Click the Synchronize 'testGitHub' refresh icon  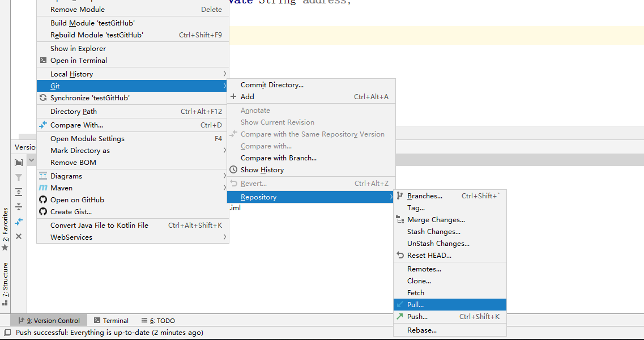43,98
